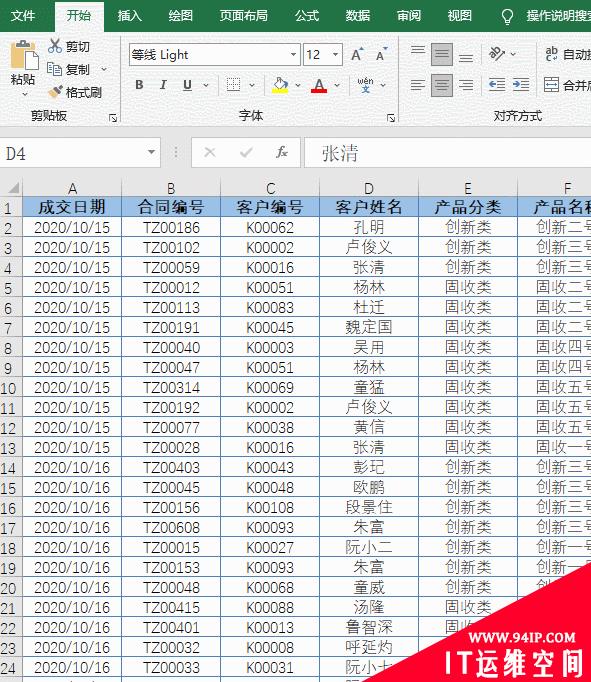This screenshot has height=682, width=591.
Task: Click the decrease font size icon
Action: 381,55
